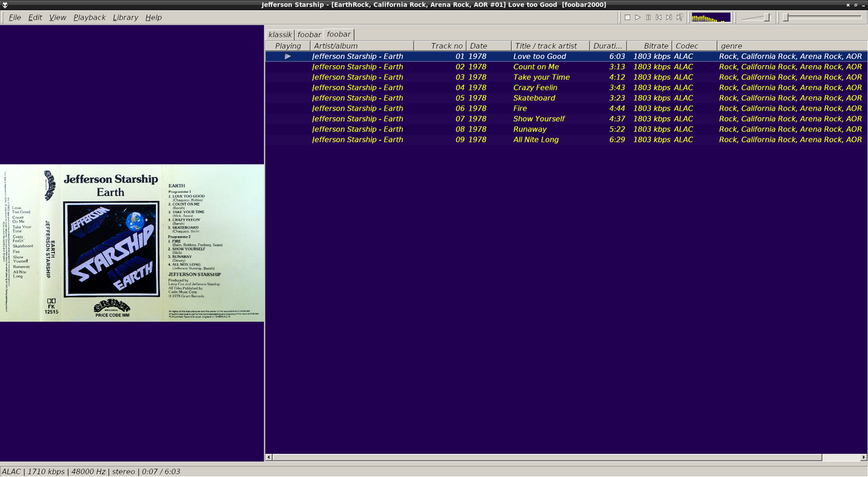Screen dimensions: 868x477
Task: Sort by Track no column header
Action: click(x=440, y=45)
